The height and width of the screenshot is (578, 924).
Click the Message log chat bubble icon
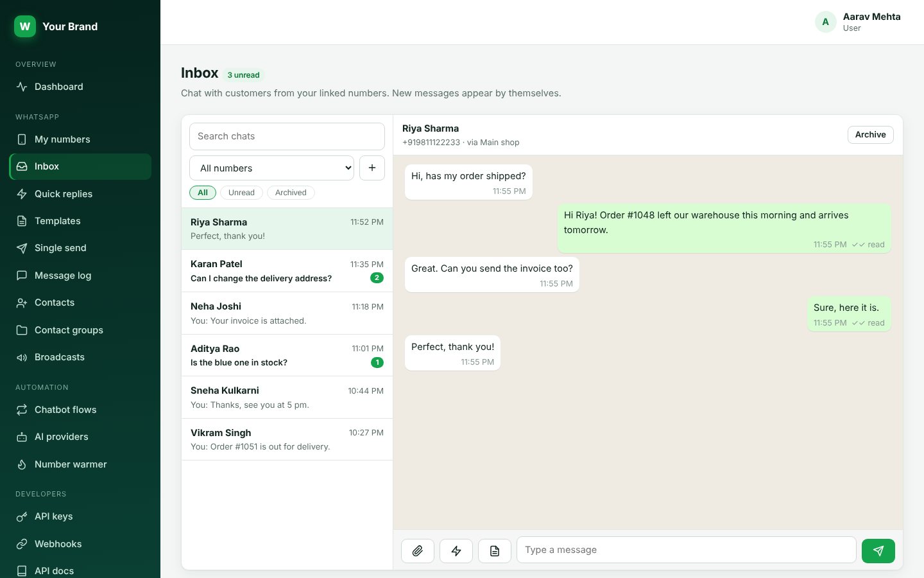[x=22, y=276]
